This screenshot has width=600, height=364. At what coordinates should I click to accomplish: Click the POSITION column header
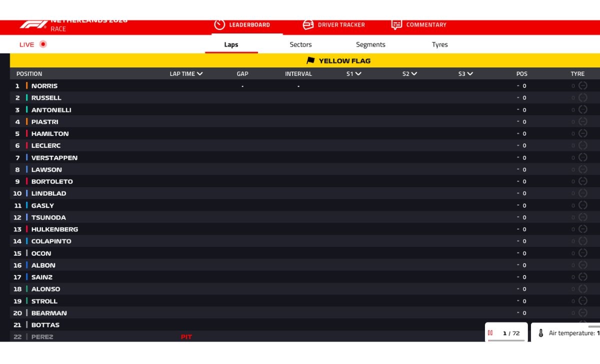[x=29, y=74]
